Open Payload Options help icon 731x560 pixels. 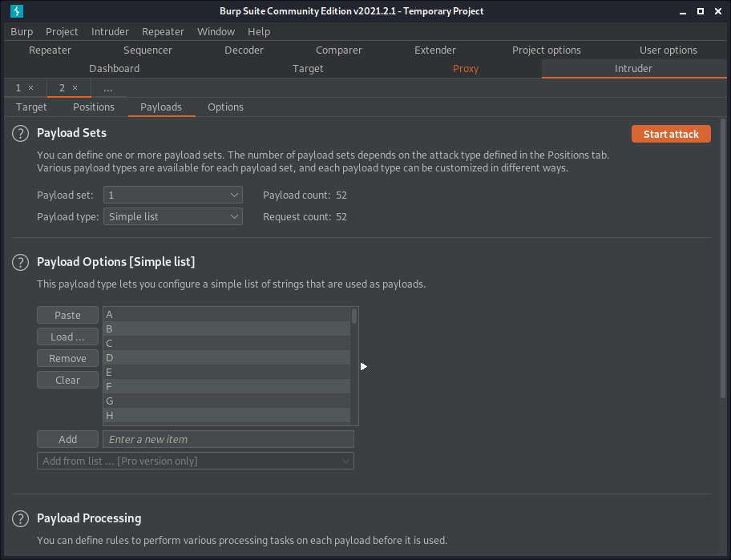(x=21, y=262)
